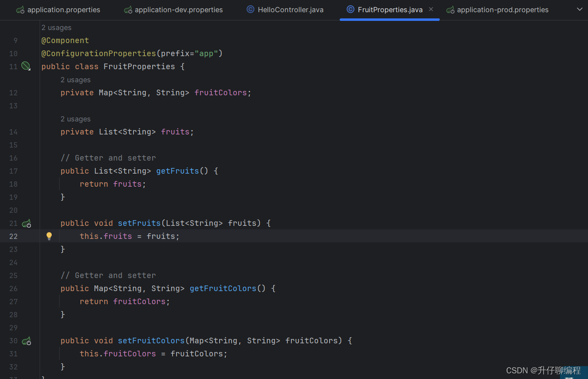The height and width of the screenshot is (379, 588).
Task: Click the fruitColors field on line 12
Action: pyautogui.click(x=220, y=93)
